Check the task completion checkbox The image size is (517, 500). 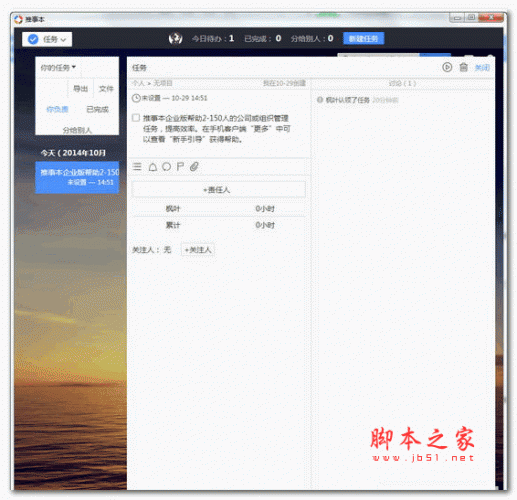[136, 118]
